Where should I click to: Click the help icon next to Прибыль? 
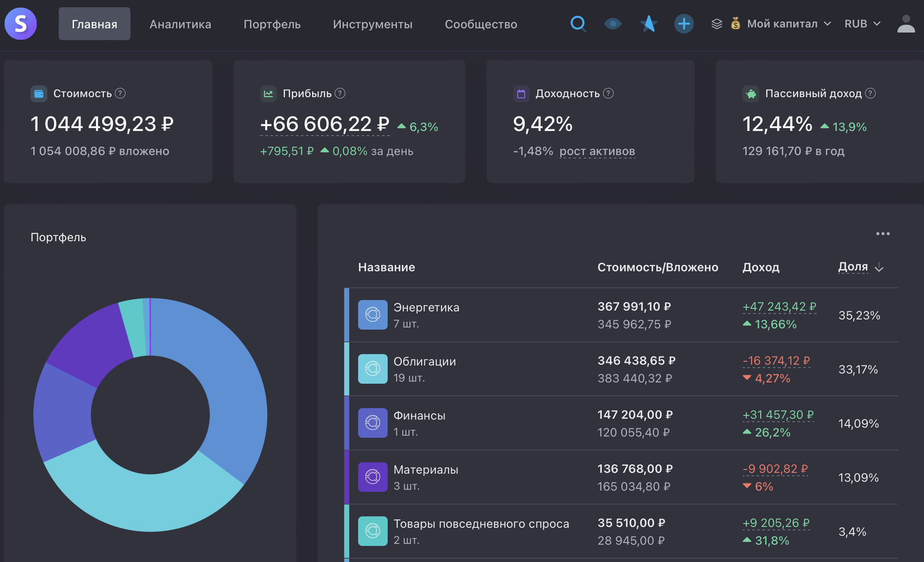point(340,93)
